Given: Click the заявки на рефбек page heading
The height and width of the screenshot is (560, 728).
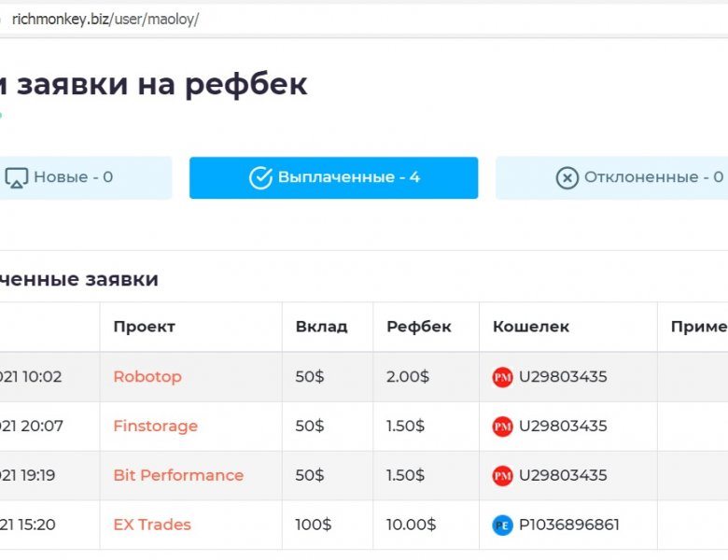Looking at the screenshot, I should 153,85.
